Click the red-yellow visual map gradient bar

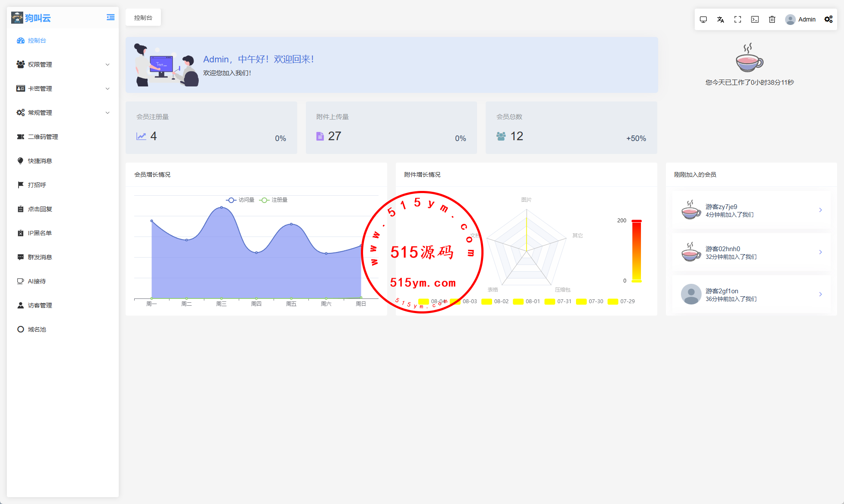(636, 251)
